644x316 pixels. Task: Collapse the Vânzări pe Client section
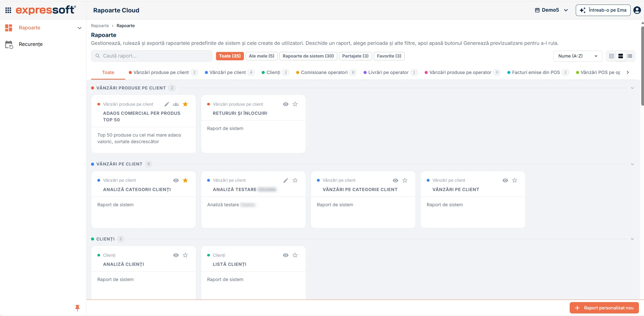(x=632, y=164)
